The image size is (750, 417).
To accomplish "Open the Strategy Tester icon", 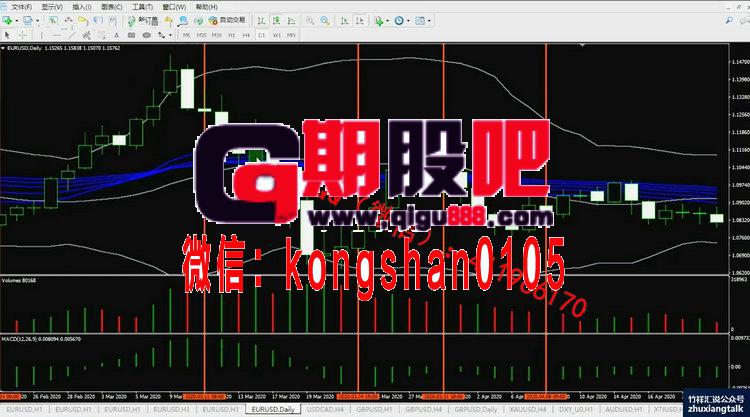I will 113,21.
